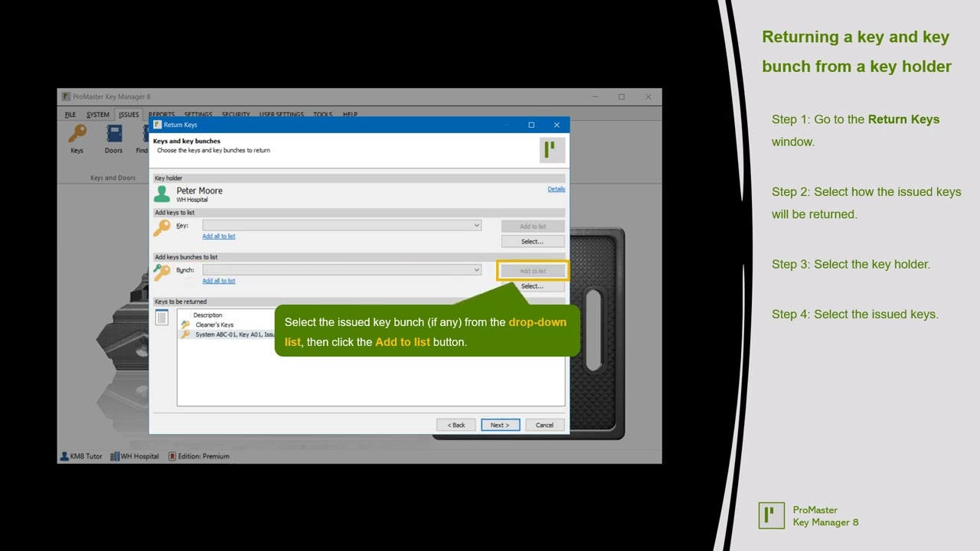Click Select... button in key bunches section

pos(533,286)
